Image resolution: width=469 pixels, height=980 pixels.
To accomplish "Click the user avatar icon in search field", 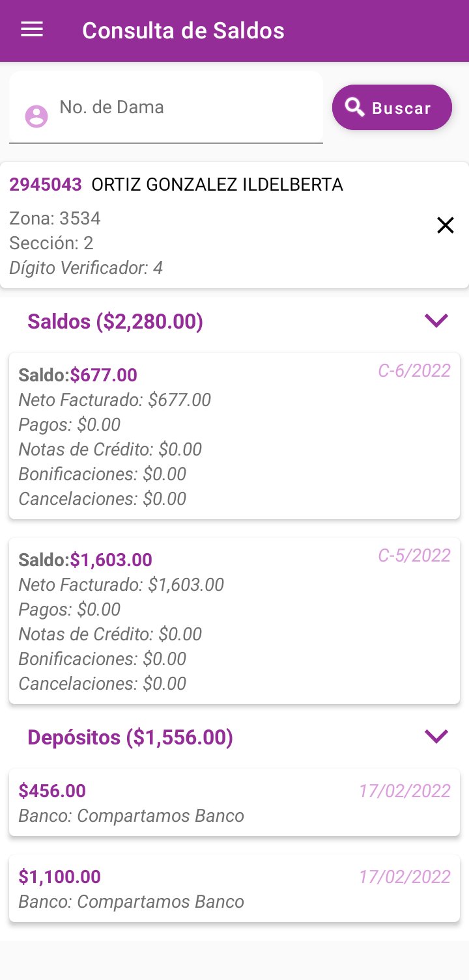I will [x=36, y=116].
